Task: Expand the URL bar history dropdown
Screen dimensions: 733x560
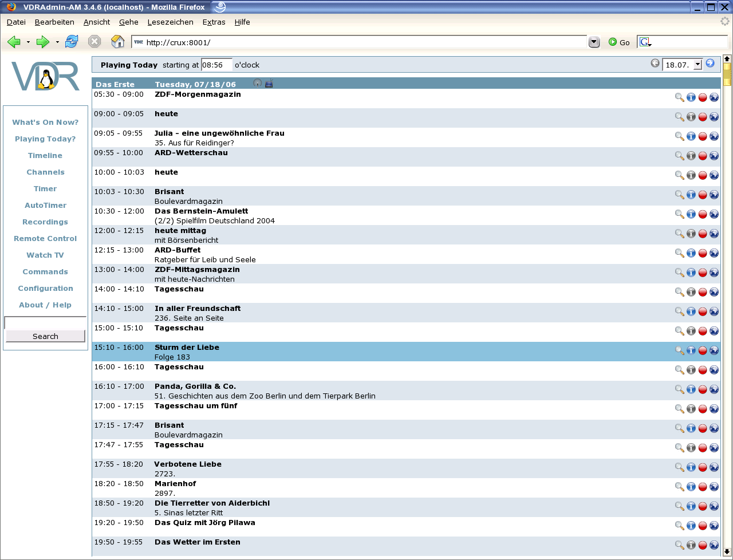Action: pos(594,42)
